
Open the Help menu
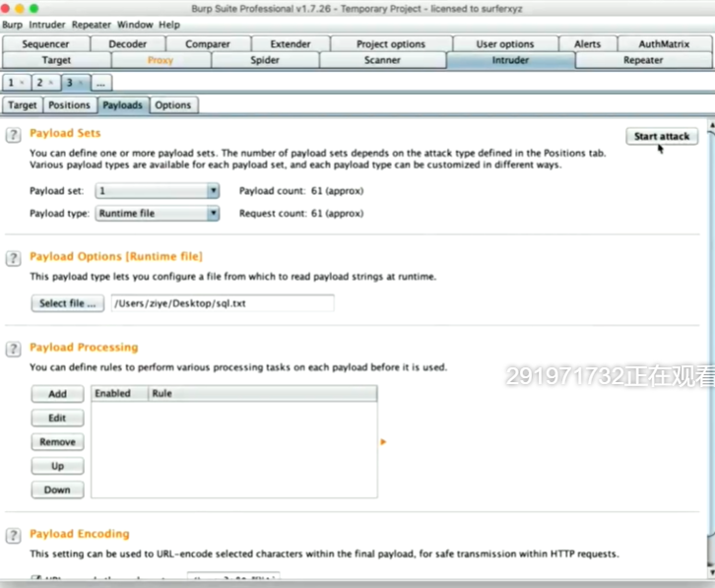point(169,25)
